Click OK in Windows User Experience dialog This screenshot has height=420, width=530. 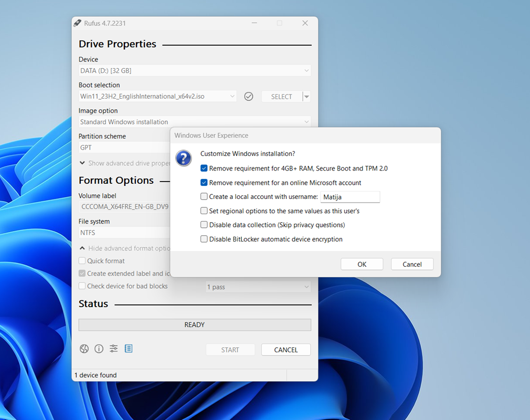coord(362,264)
